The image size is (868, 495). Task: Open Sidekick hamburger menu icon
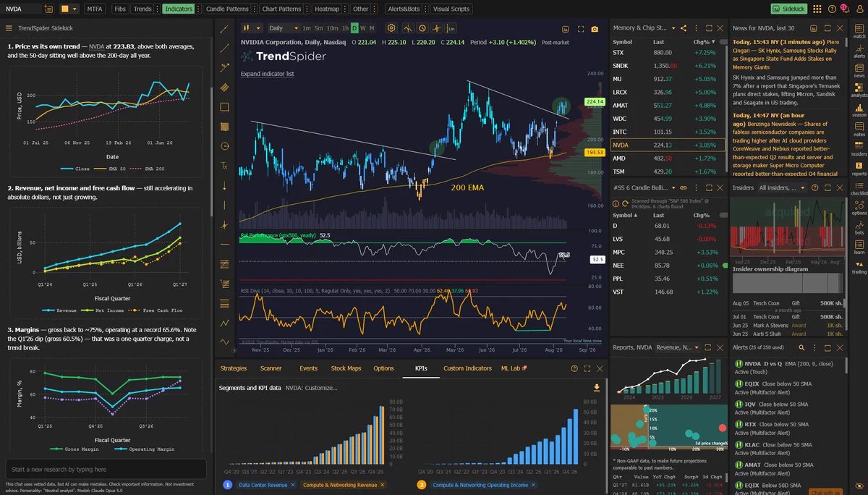point(9,28)
